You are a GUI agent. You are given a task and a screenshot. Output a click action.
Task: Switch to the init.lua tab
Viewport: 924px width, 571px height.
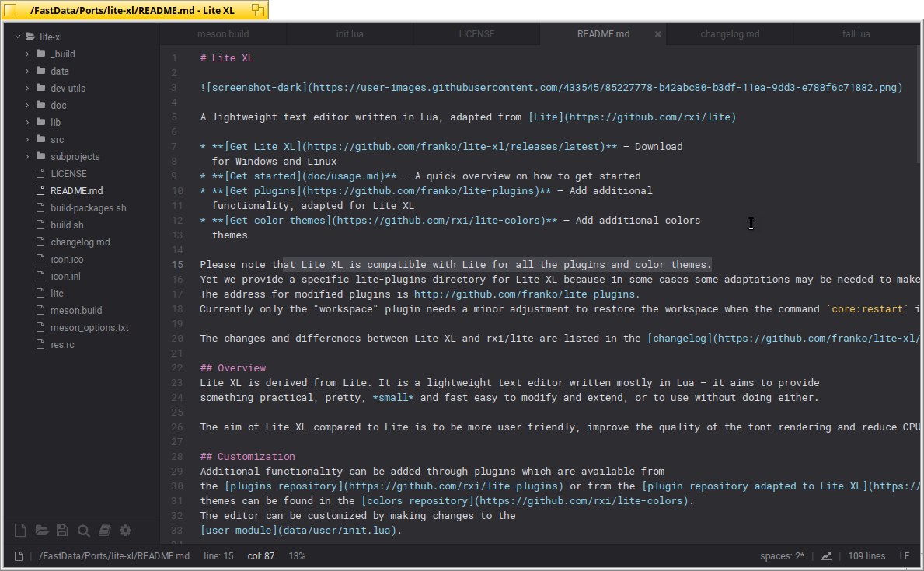pos(350,34)
